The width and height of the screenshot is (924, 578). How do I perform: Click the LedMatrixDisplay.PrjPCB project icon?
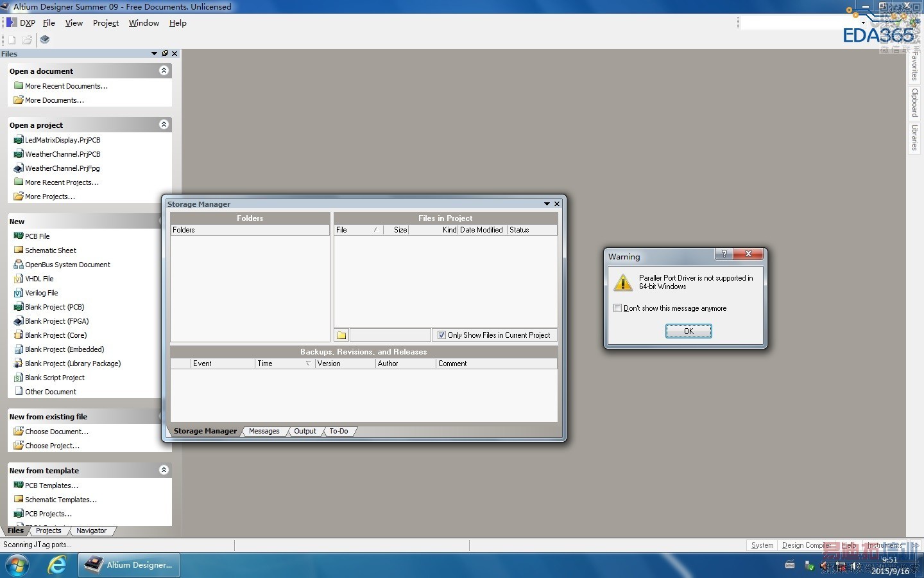click(19, 139)
